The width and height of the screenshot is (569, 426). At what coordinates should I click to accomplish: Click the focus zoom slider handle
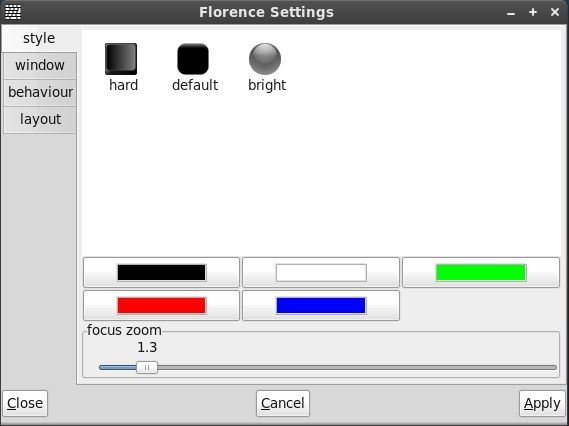coord(147,368)
